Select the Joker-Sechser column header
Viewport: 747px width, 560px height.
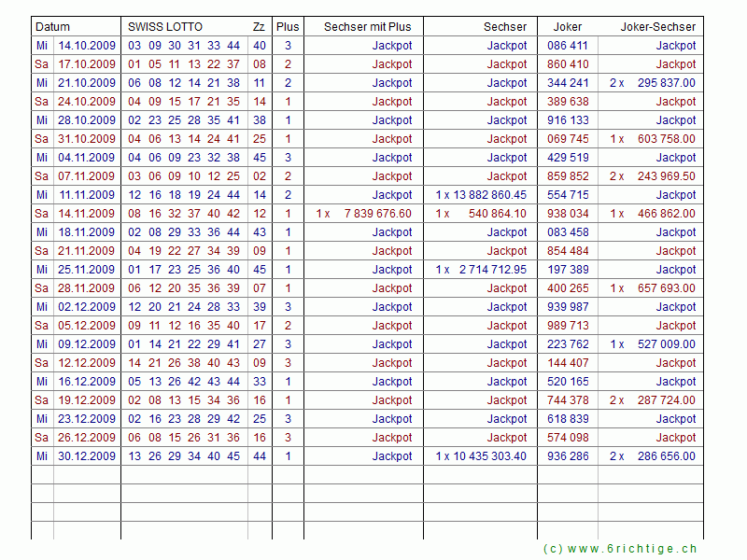point(657,27)
